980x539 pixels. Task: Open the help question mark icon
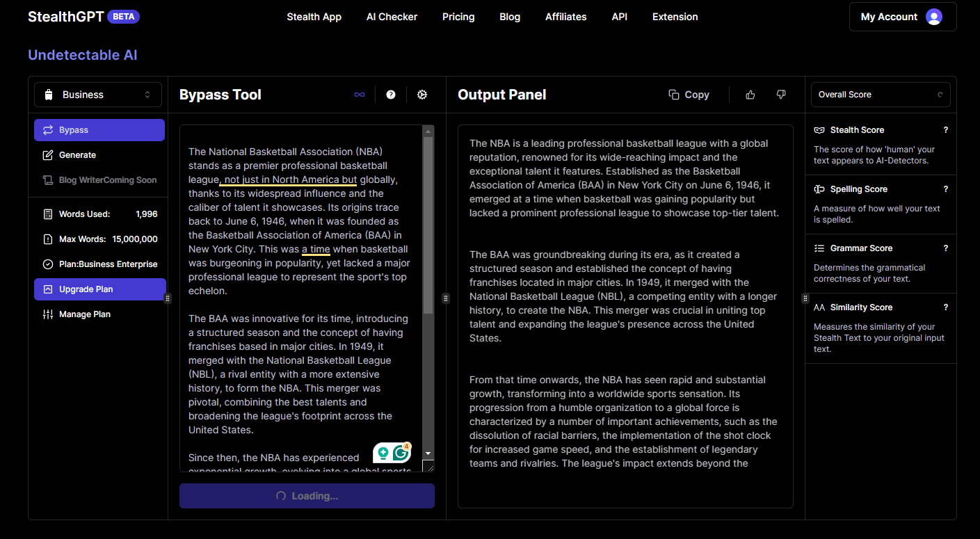tap(391, 95)
